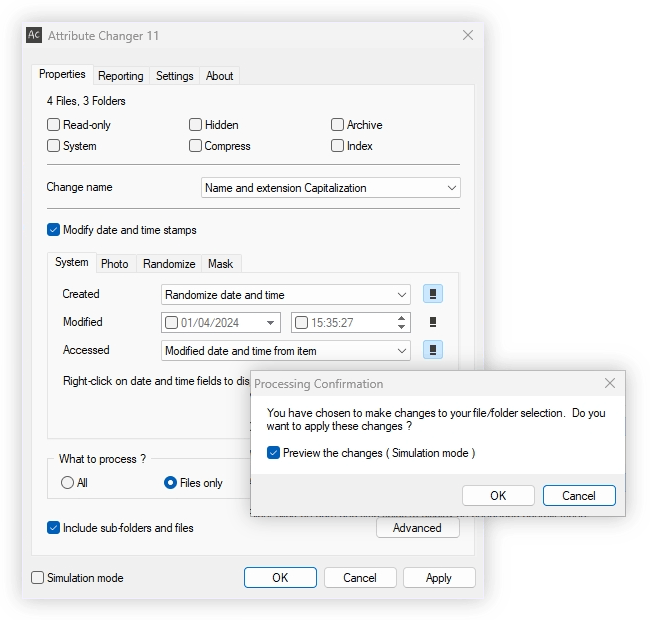Open the Change name dropdown
The image size is (650, 620).
[x=330, y=188]
